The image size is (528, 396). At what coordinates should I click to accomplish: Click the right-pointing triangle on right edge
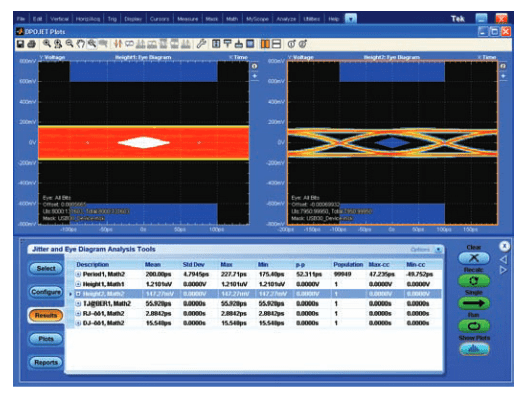point(504,270)
